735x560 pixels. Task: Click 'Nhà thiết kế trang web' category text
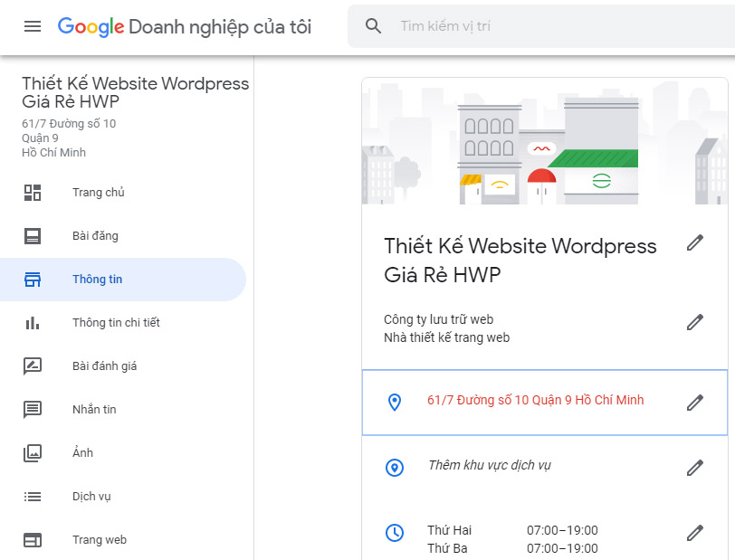447,337
